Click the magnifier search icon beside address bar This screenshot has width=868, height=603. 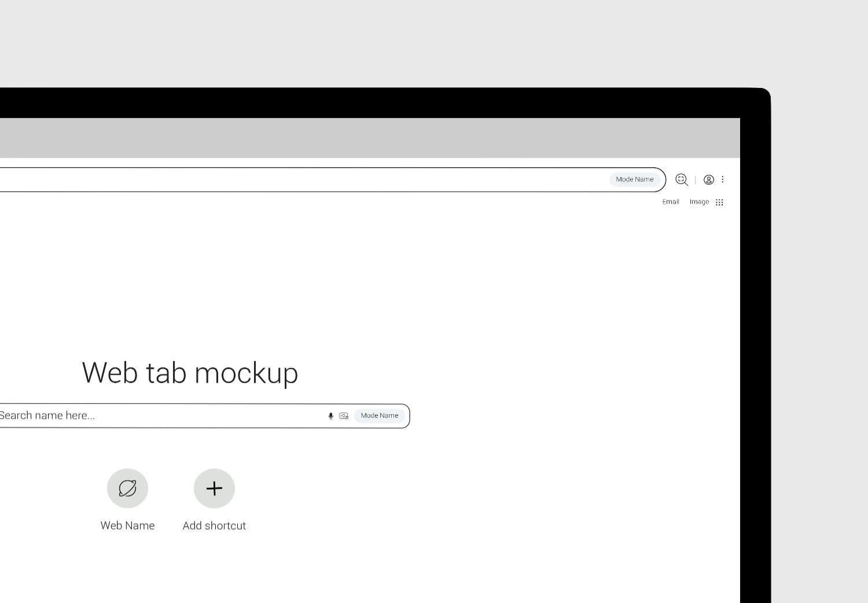pos(682,179)
